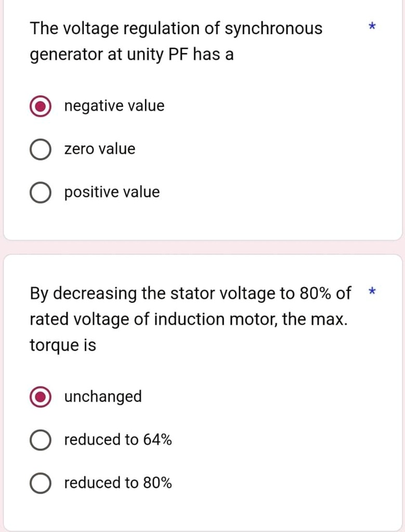Click the "reduced to 64%" label text

(118, 440)
